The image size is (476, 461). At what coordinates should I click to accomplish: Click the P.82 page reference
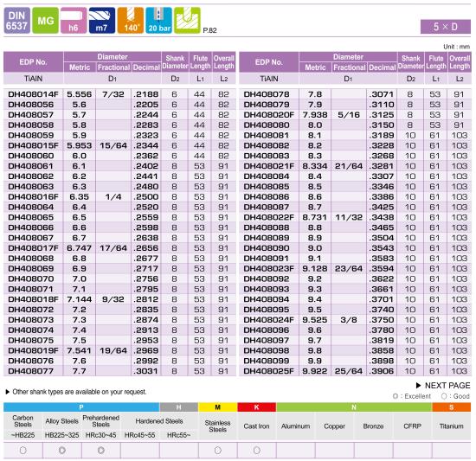pyautogui.click(x=209, y=30)
